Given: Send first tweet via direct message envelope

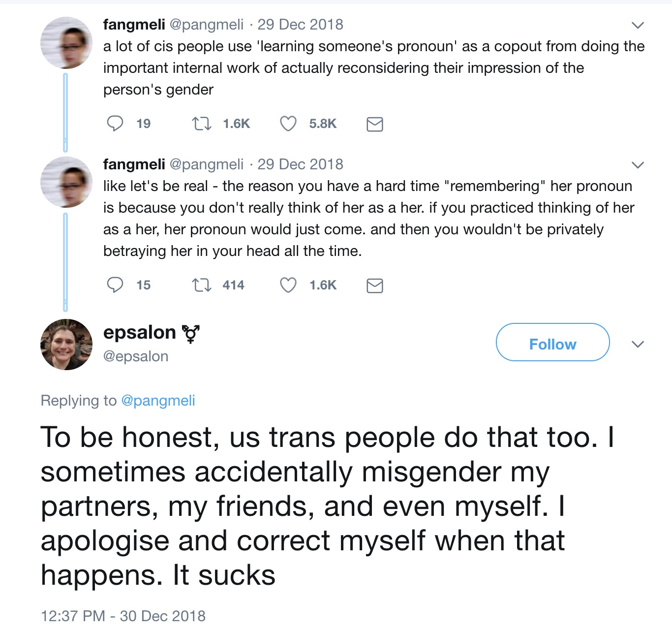Looking at the screenshot, I should tap(375, 124).
